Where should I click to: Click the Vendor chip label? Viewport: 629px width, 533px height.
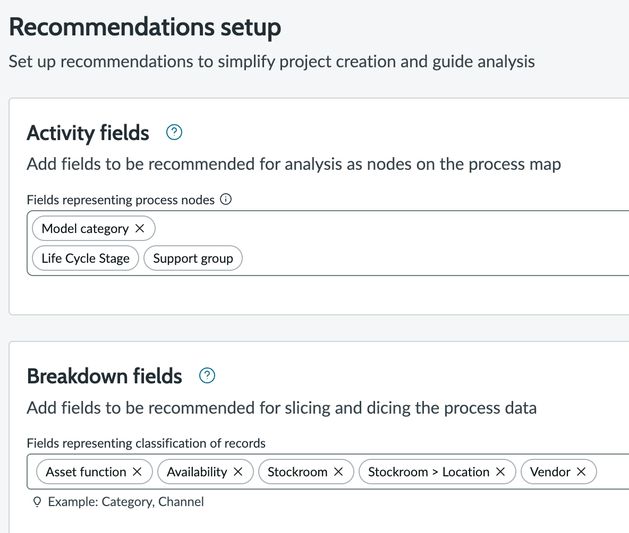pyautogui.click(x=549, y=472)
